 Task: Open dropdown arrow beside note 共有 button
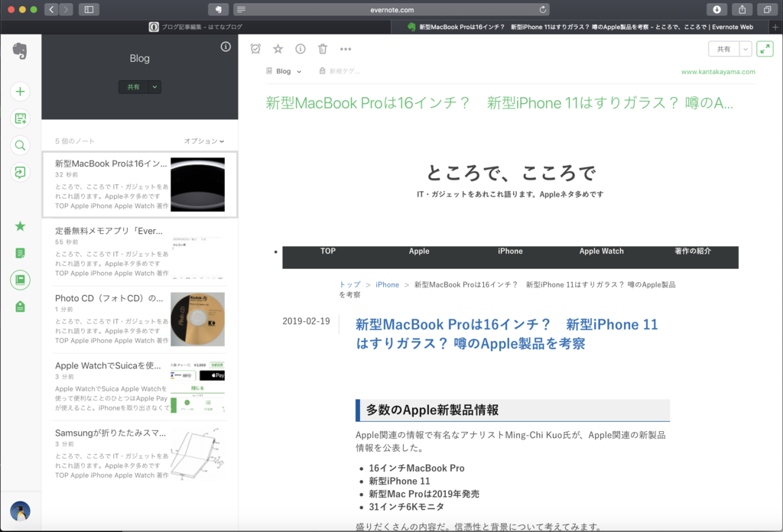tap(746, 49)
